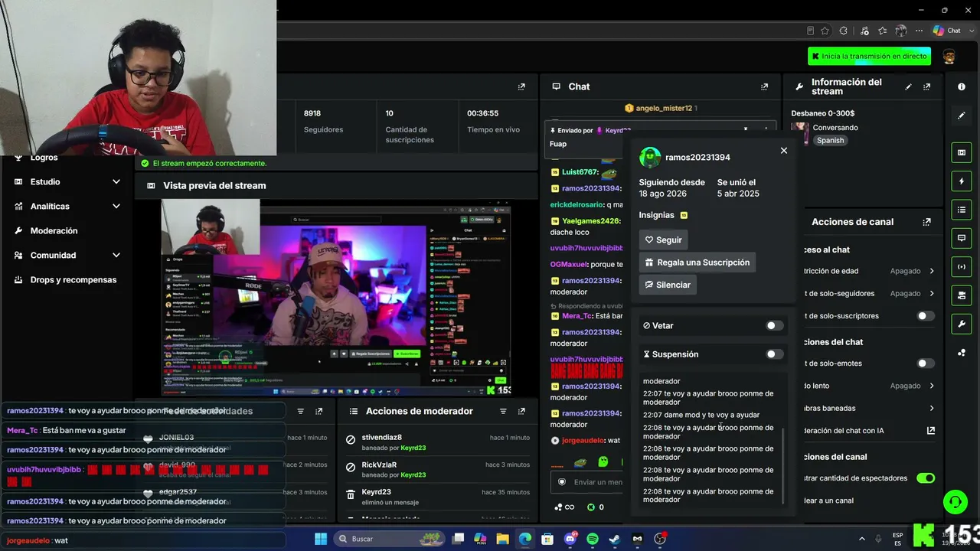Toggle the lightning bolt widget icon in sidebar

[962, 181]
